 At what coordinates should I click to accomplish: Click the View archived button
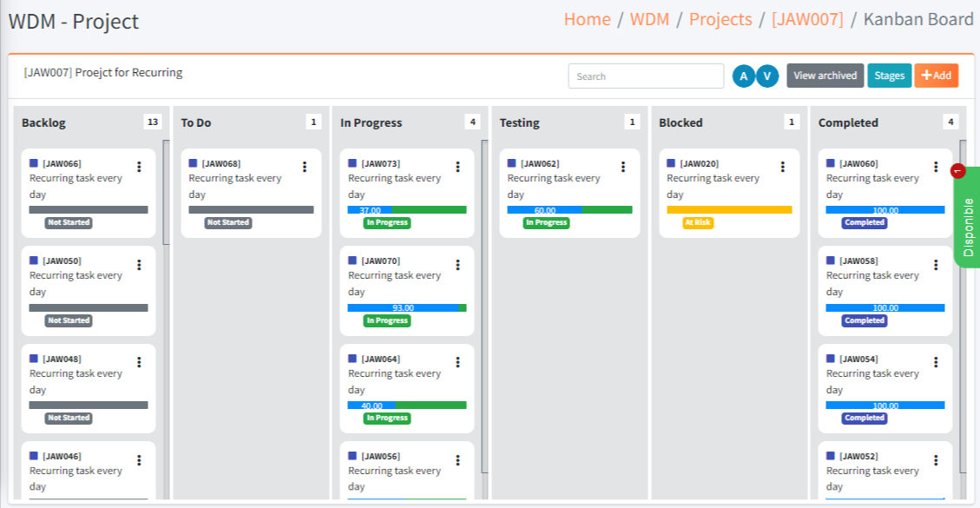825,76
